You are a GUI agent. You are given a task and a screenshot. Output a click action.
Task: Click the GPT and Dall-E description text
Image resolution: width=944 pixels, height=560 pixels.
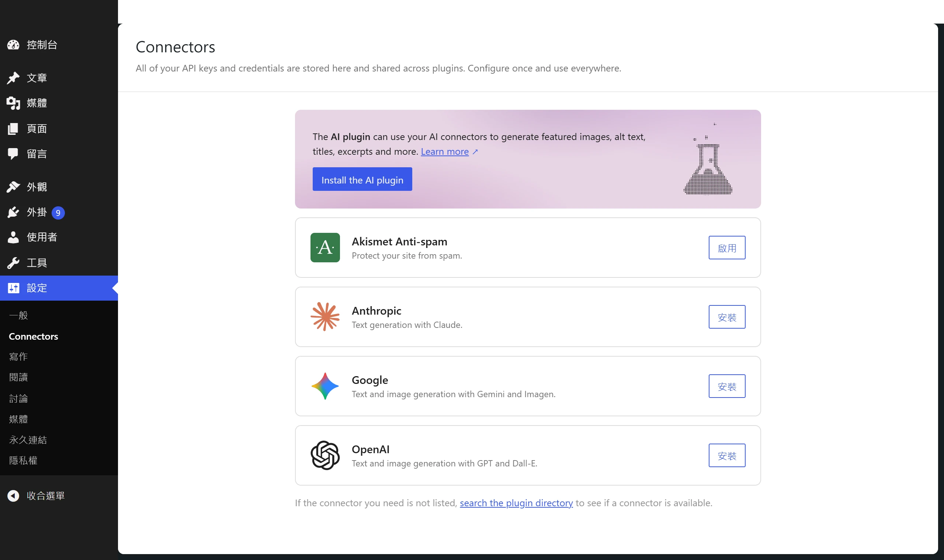point(444,463)
